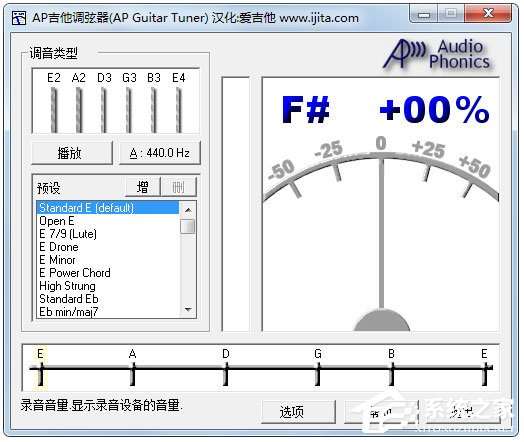Click preset list down arrow

(188, 309)
